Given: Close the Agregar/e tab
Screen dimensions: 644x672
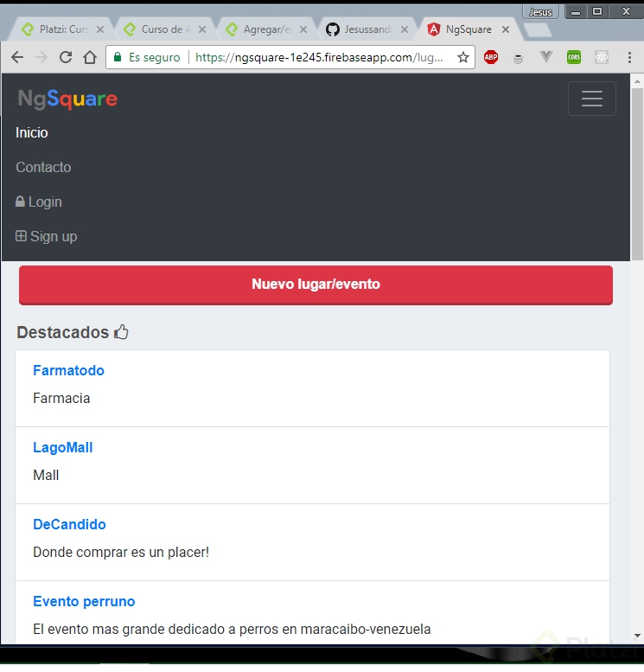Looking at the screenshot, I should pos(303,29).
